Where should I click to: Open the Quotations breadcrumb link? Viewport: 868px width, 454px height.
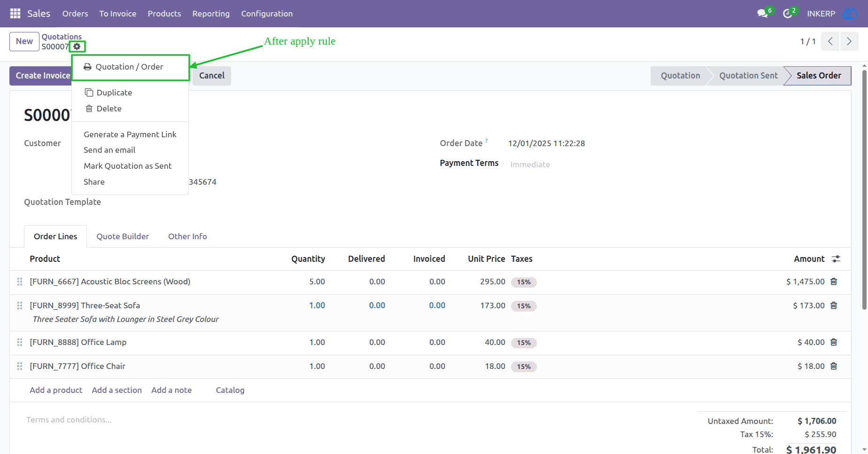[x=62, y=37]
